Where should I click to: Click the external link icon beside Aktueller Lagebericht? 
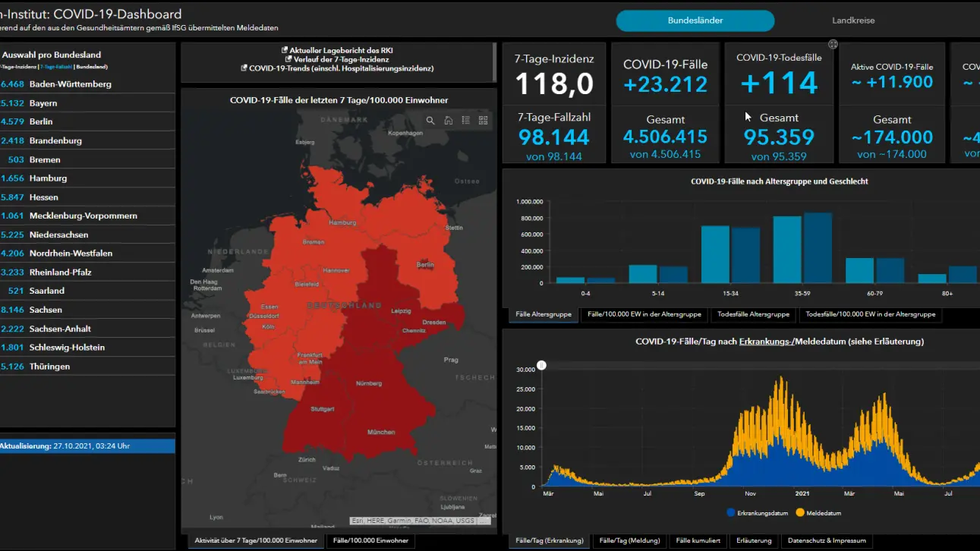click(284, 50)
